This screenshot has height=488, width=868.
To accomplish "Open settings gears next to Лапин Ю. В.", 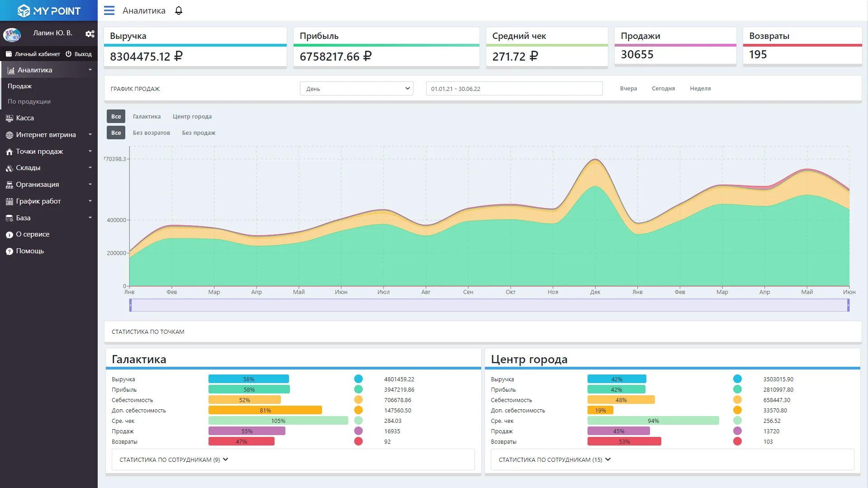I will [90, 33].
